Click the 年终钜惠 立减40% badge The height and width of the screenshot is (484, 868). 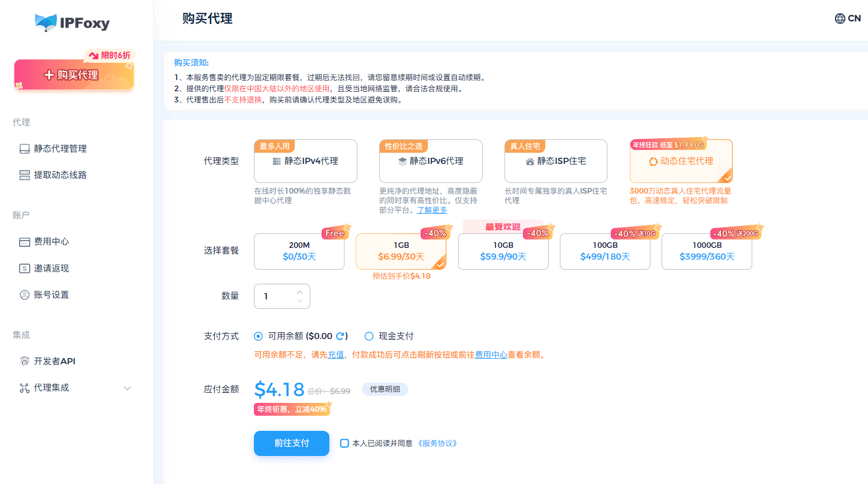click(x=292, y=410)
